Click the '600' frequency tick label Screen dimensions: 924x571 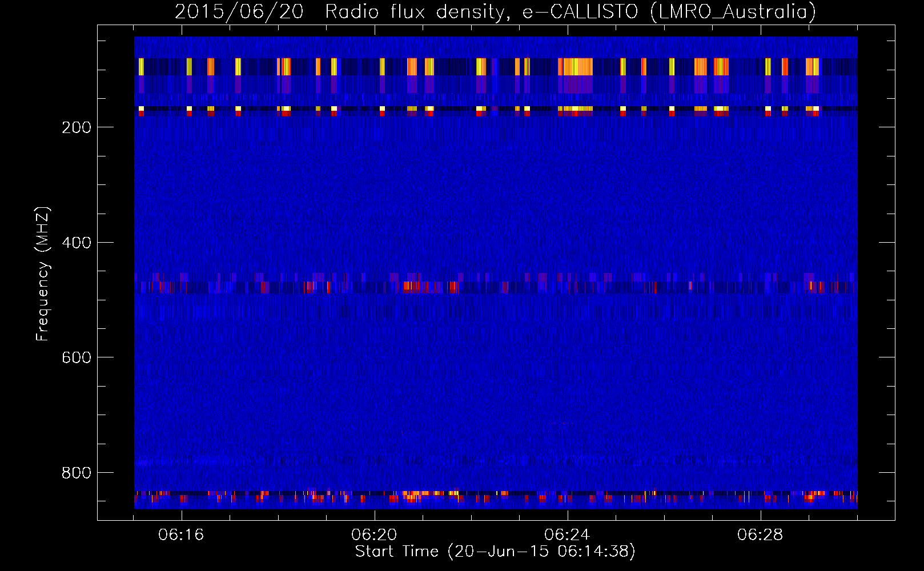coord(77,357)
